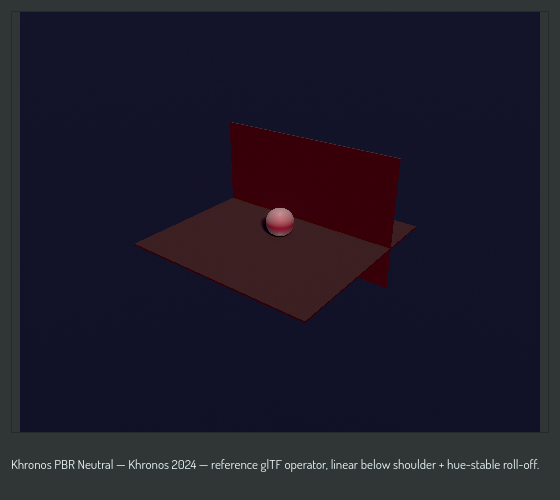Click the caption starting "Khronos PBR Neutral"

coord(275,465)
